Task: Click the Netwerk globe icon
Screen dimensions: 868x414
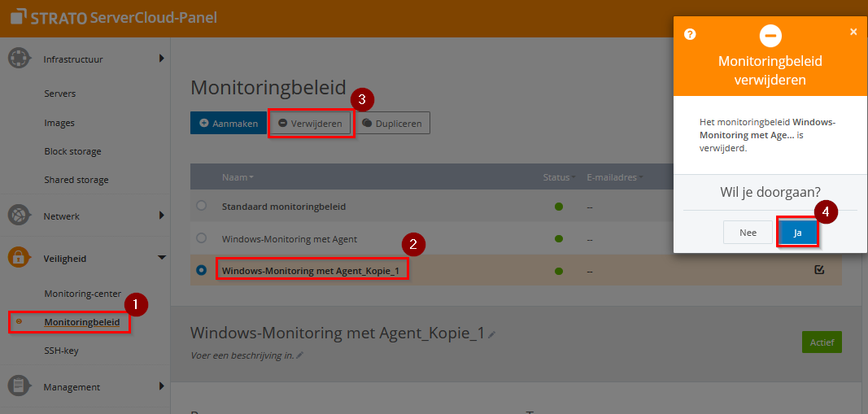Action: pyautogui.click(x=19, y=216)
